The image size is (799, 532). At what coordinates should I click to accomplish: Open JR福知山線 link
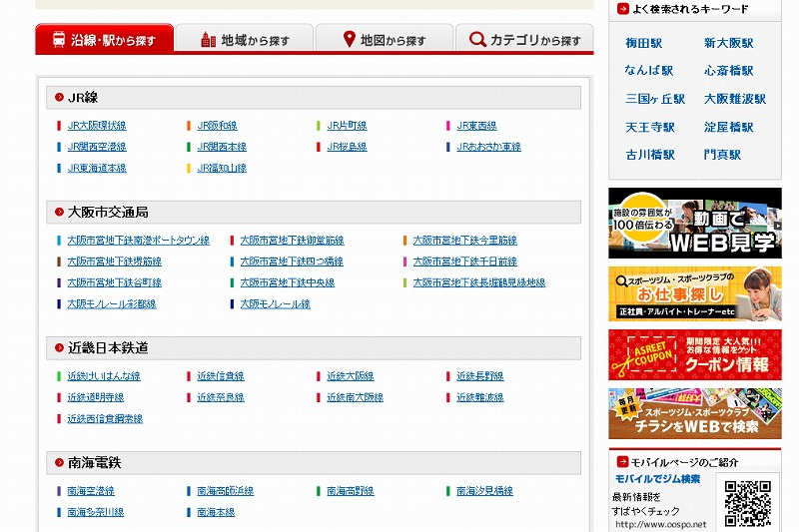pyautogui.click(x=222, y=168)
